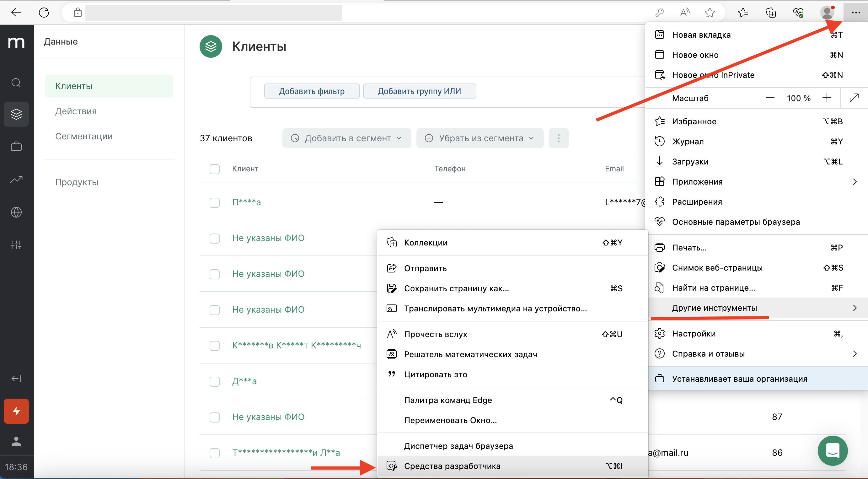Enter full screen with zoom expand icon

tap(854, 98)
